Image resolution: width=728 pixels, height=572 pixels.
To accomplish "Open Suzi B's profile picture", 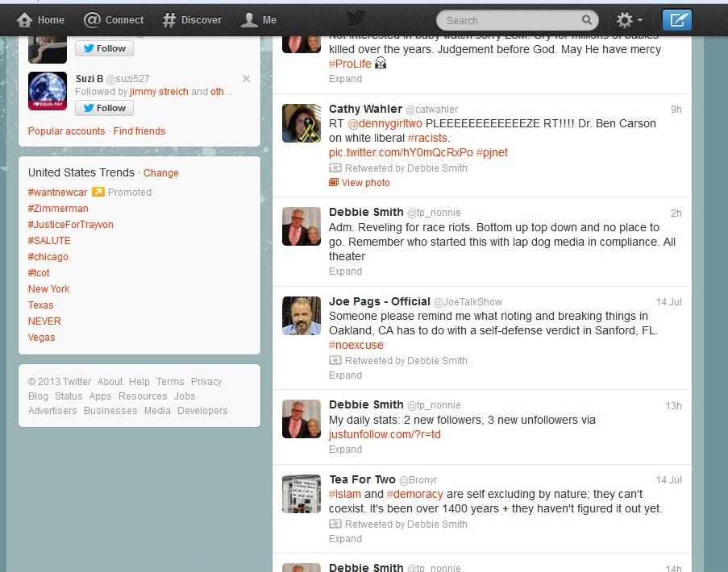I will [48, 91].
